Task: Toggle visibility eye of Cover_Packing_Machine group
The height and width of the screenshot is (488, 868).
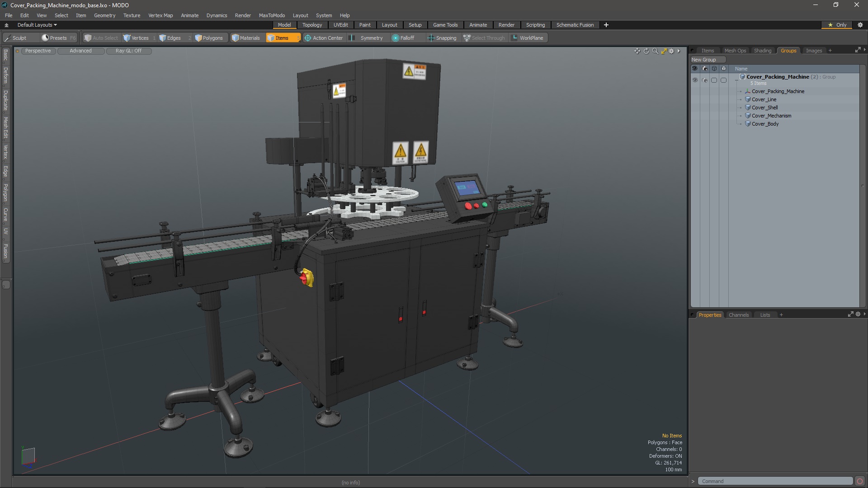Action: [x=695, y=80]
